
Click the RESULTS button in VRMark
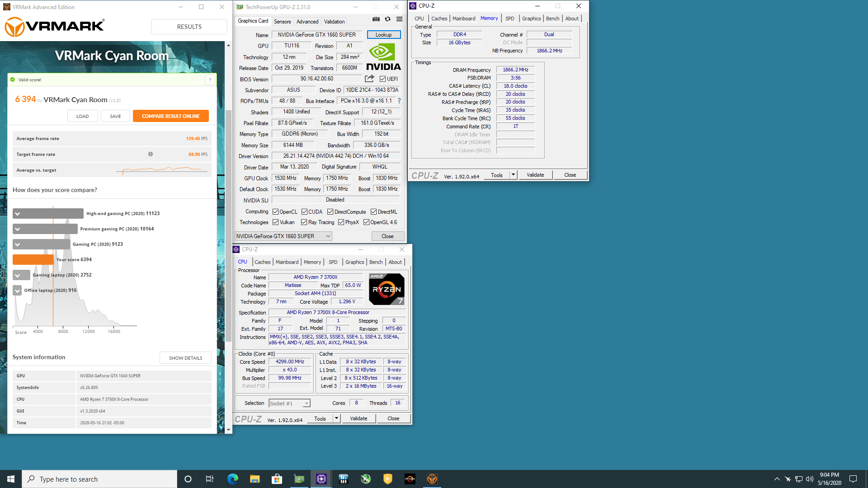coord(189,27)
